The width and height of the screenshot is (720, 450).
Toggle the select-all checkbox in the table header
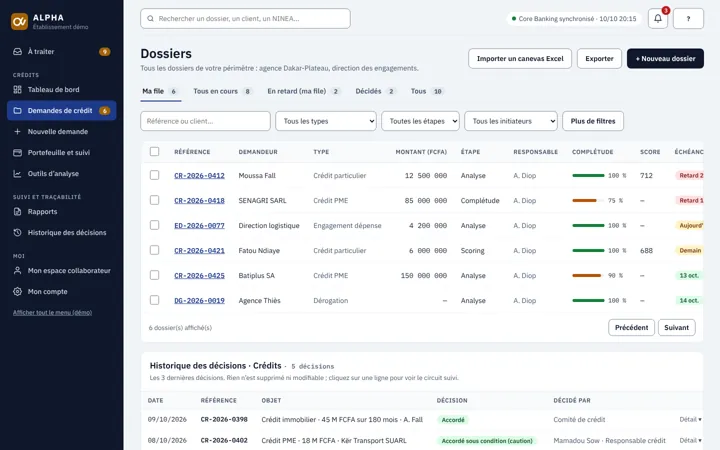point(154,152)
